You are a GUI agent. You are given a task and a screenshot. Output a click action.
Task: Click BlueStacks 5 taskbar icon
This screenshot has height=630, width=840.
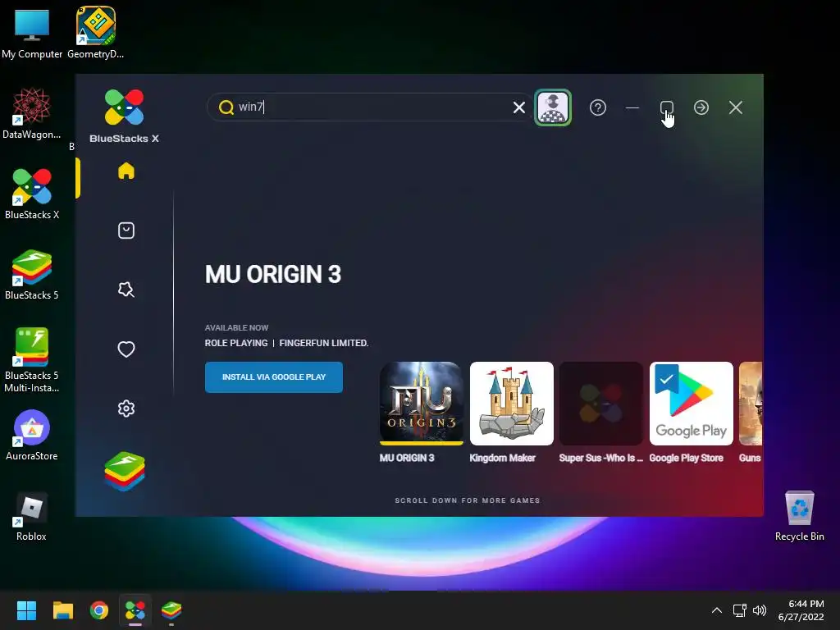point(171,610)
